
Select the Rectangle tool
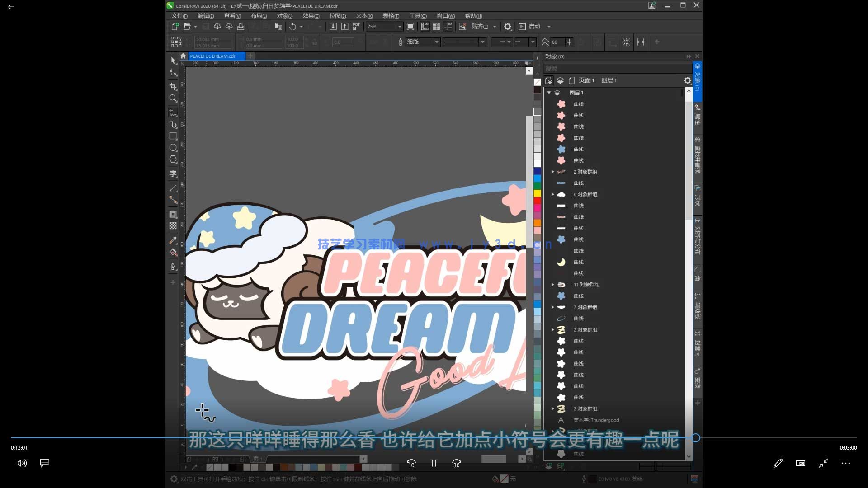pos(173,136)
